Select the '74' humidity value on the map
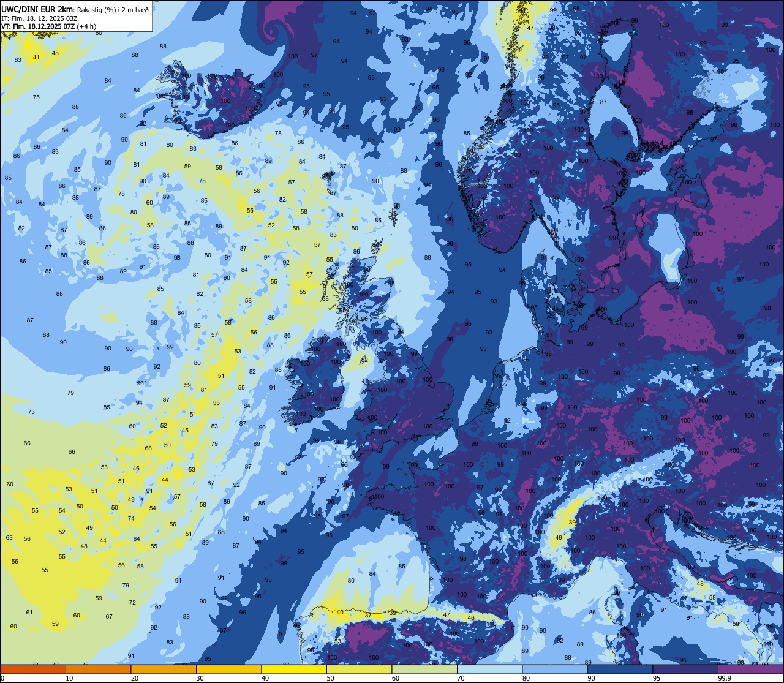 pos(131,519)
